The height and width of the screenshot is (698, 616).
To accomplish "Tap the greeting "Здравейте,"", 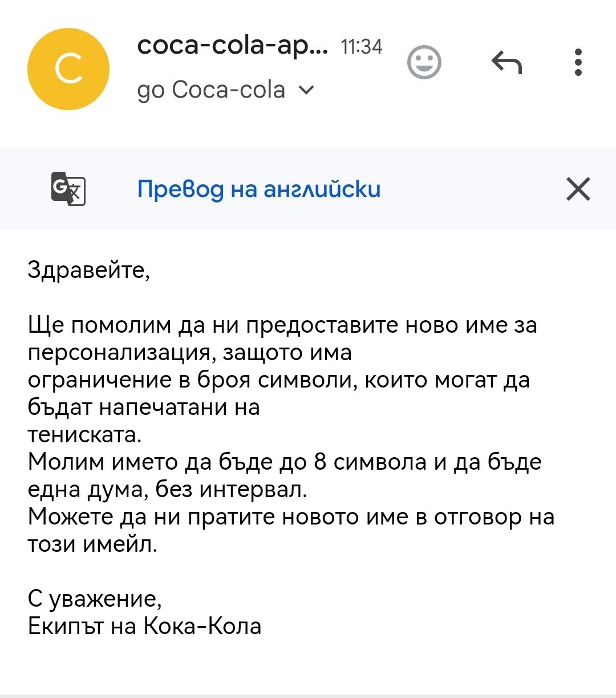I will pos(89,269).
